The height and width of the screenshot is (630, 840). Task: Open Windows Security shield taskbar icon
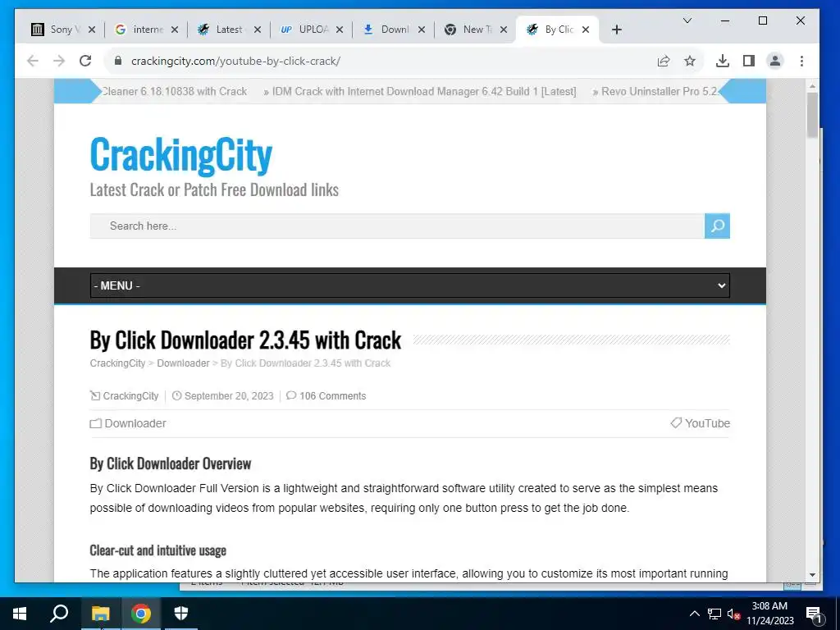tap(181, 614)
